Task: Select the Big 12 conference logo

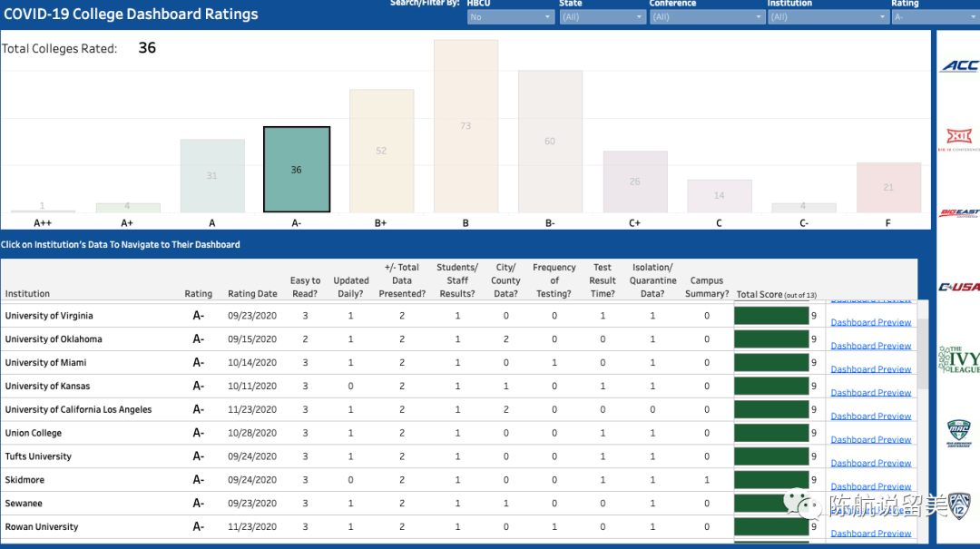Action: pyautogui.click(x=959, y=138)
